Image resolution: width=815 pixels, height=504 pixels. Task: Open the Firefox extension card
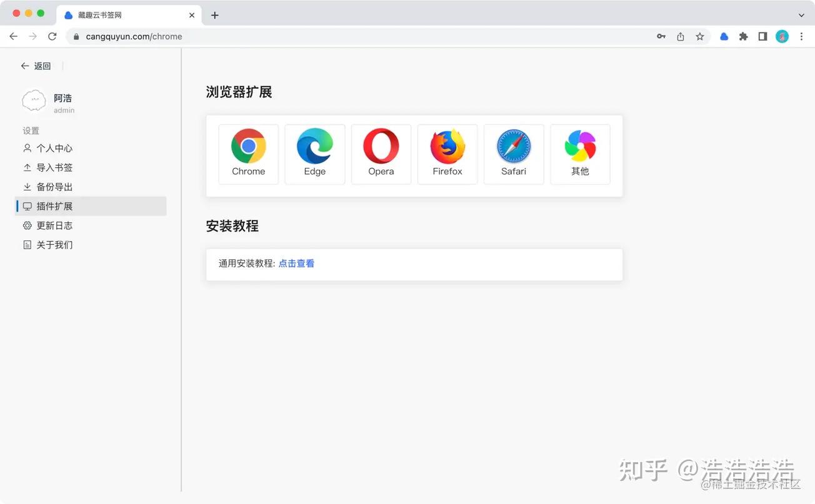447,154
